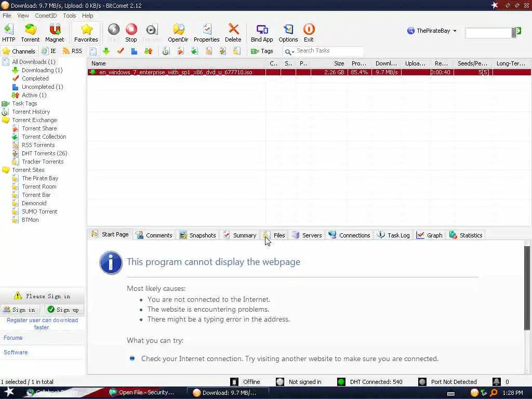Show task Properties from toolbar
The height and width of the screenshot is (399, 532).
(207, 33)
